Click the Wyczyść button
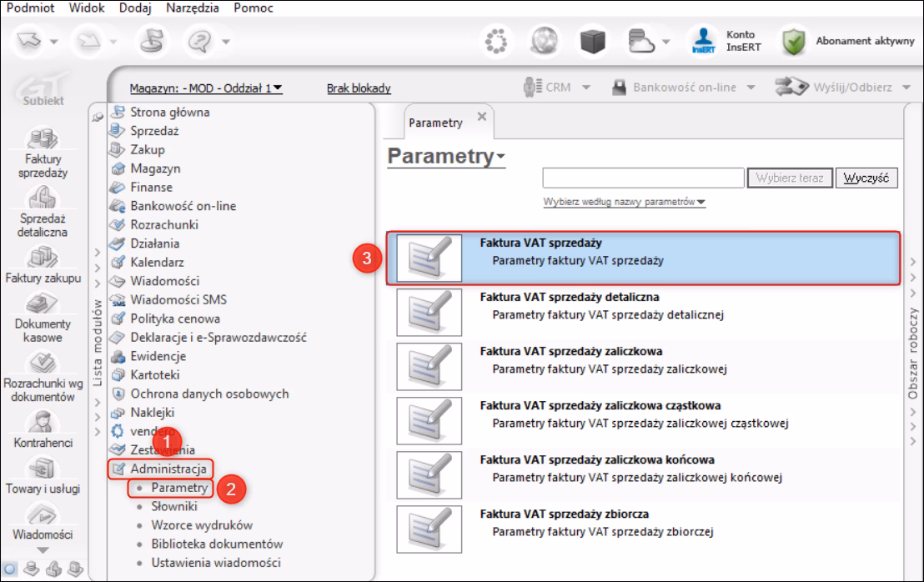 (866, 178)
